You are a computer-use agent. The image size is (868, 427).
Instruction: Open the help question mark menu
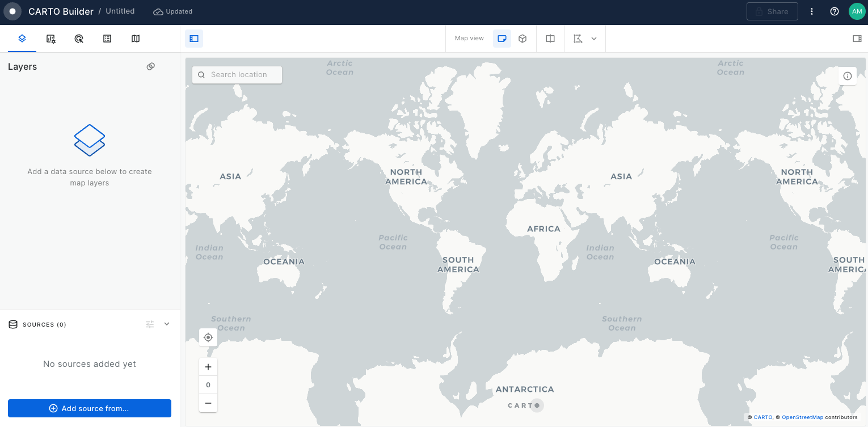[834, 11]
